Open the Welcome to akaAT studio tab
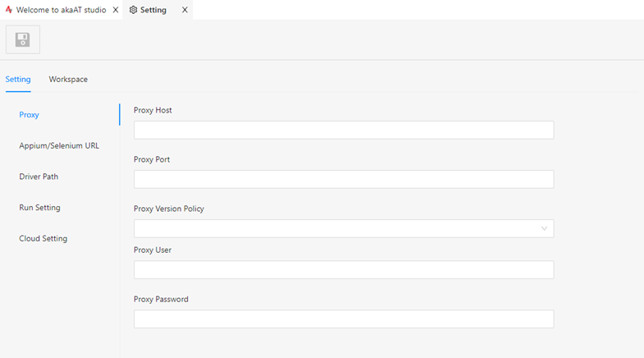The width and height of the screenshot is (644, 358). 62,10
